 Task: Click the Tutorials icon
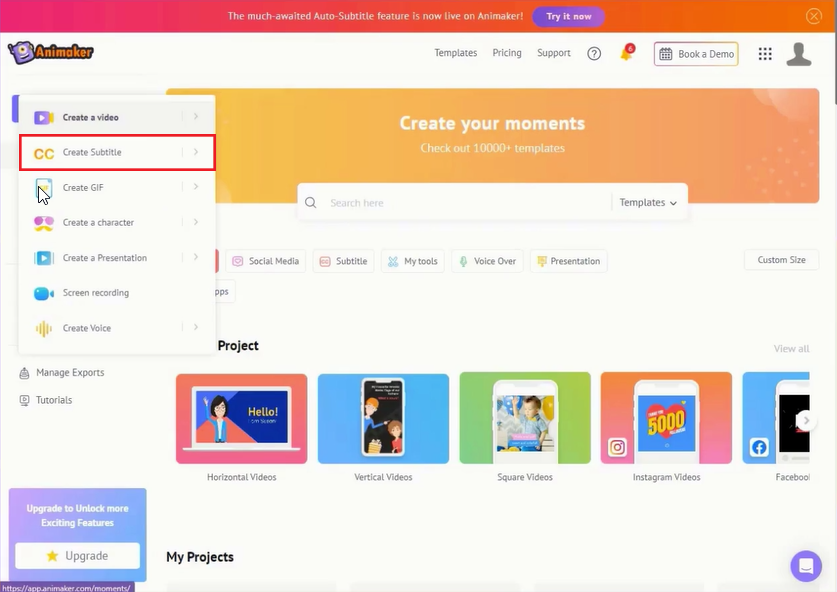(24, 400)
